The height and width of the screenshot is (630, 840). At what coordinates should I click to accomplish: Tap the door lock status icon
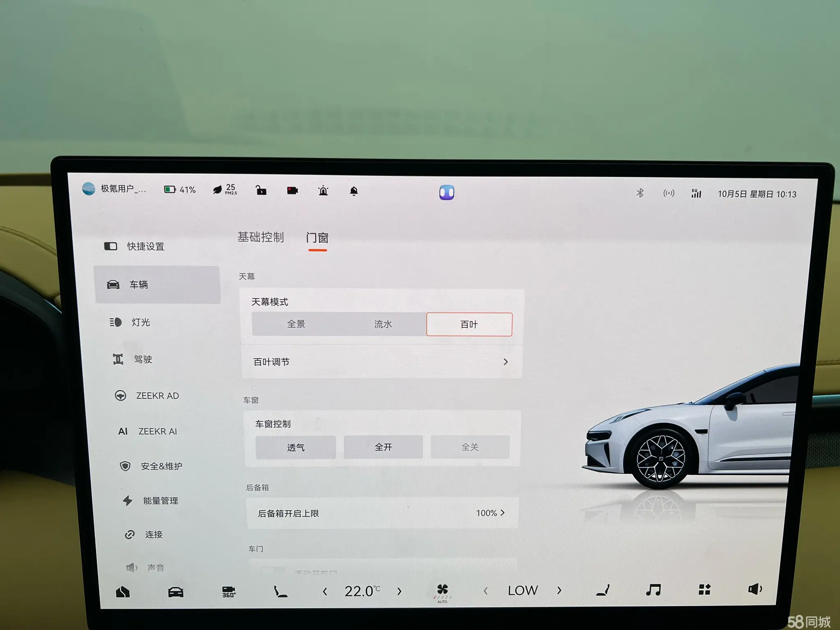point(261,190)
